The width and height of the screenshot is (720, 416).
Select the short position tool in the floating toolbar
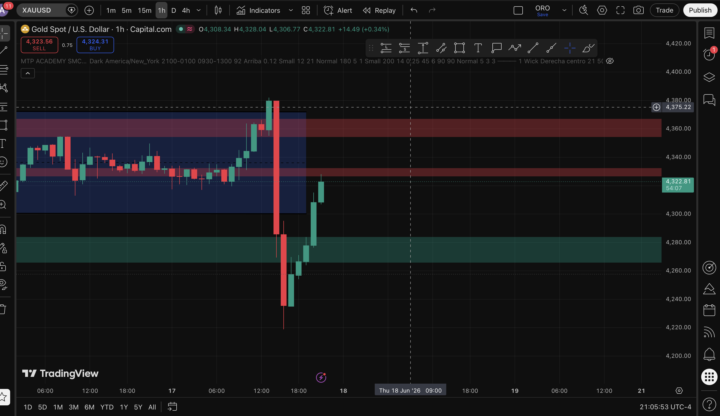(404, 48)
